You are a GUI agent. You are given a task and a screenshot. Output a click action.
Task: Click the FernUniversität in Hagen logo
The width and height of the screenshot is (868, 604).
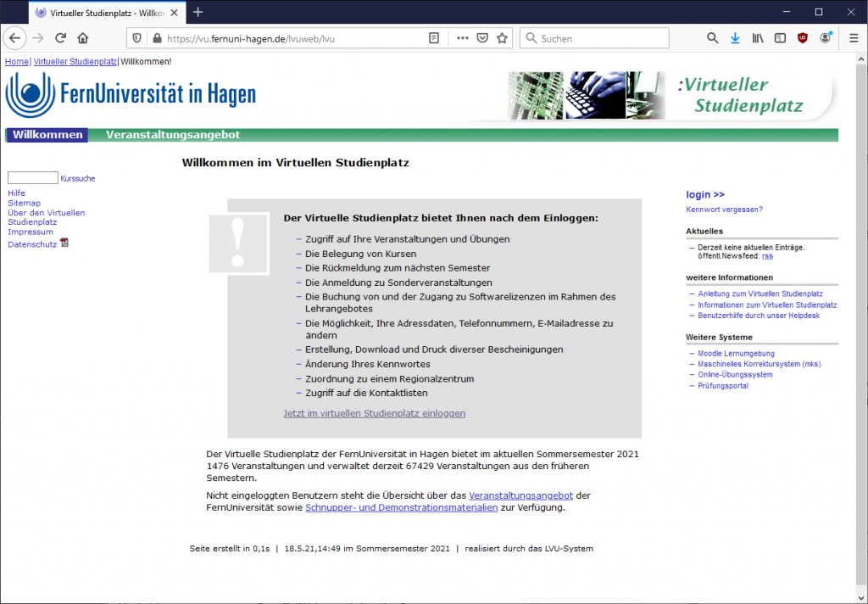point(131,94)
